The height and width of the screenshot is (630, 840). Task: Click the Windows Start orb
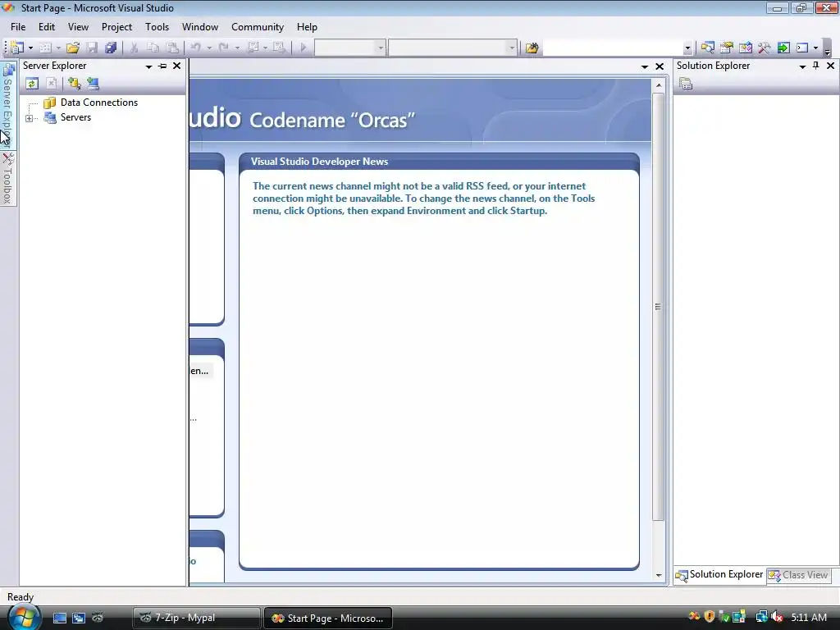coord(24,617)
